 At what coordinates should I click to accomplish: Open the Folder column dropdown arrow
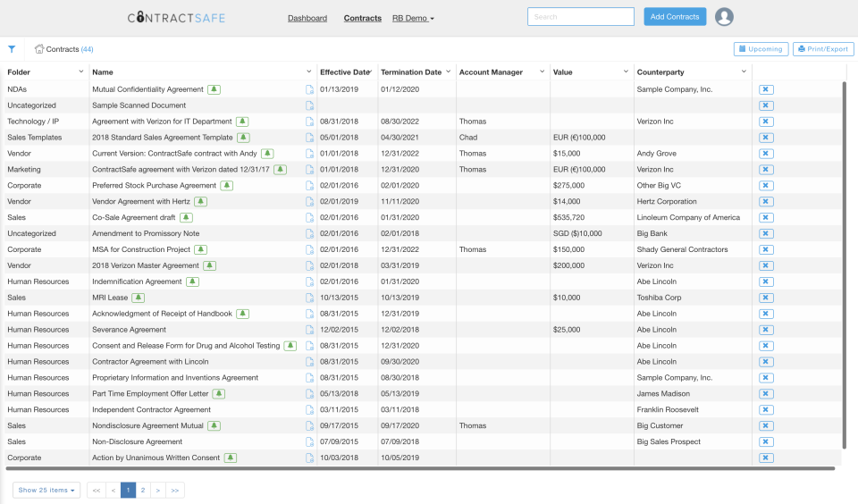click(x=81, y=71)
